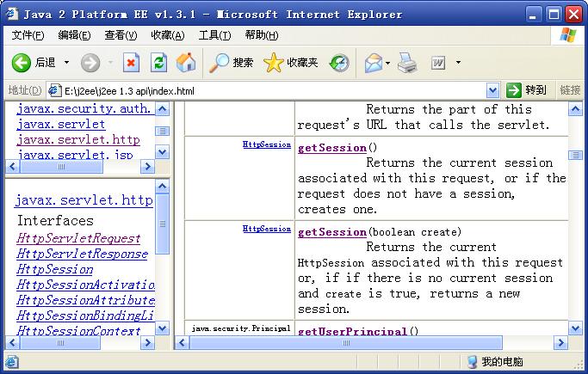Viewport: 588px width, 374px height.
Task: Open the HttpSessionActivationListener link
Action: point(85,285)
